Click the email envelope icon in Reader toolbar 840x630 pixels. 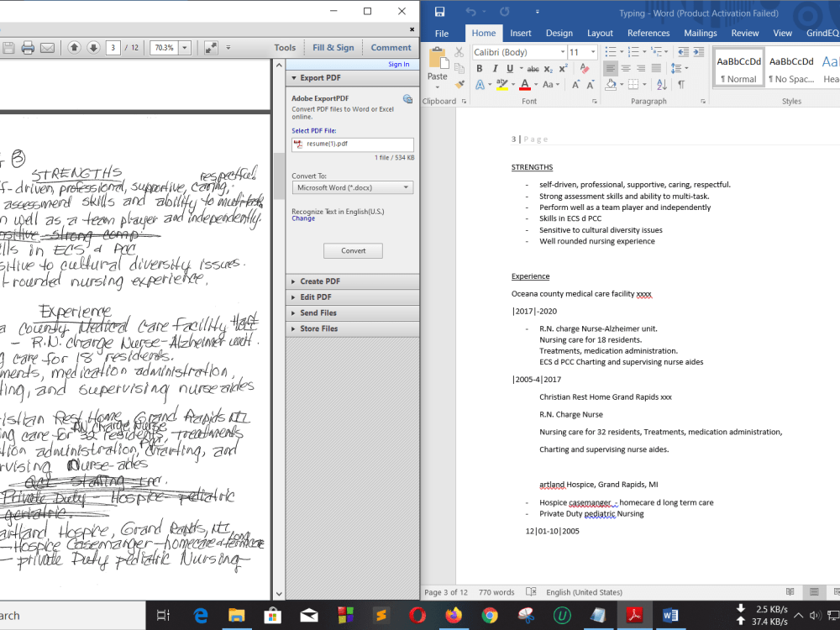[x=48, y=48]
